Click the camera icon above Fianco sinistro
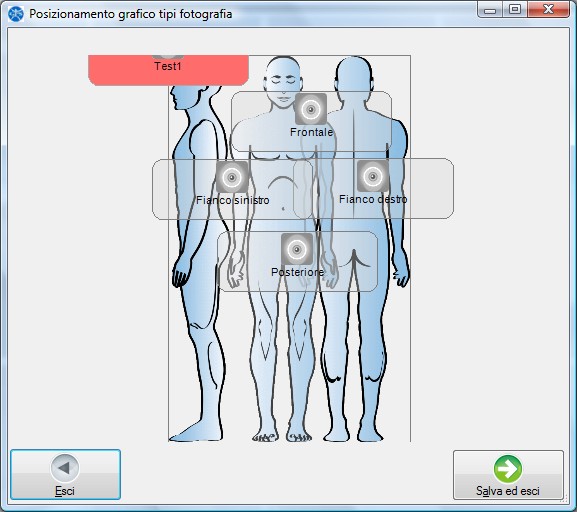 232,177
